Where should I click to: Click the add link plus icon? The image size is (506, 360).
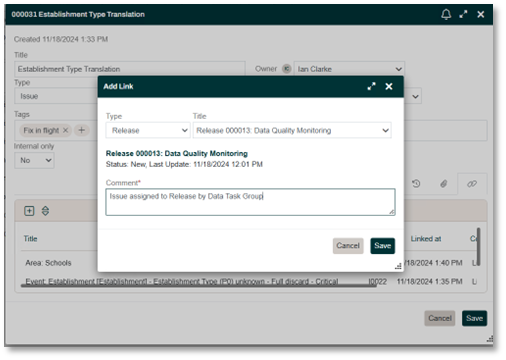[x=29, y=211]
